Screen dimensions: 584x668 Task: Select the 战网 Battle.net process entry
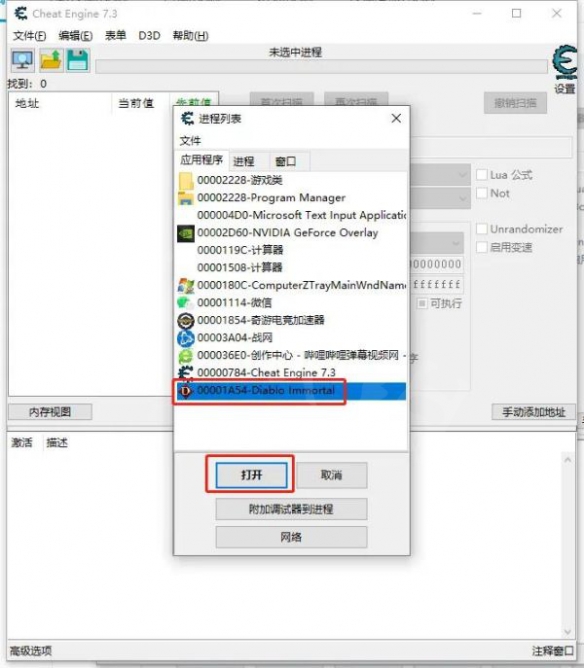(x=291, y=338)
